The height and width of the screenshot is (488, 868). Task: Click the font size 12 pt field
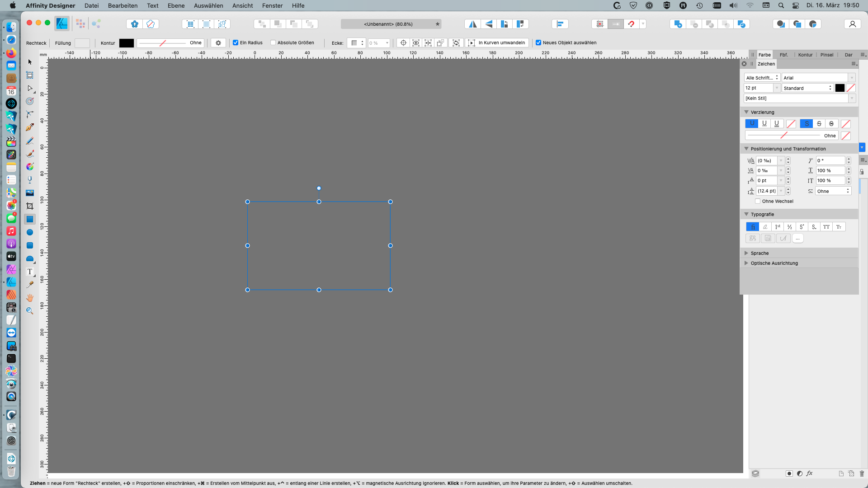[759, 88]
